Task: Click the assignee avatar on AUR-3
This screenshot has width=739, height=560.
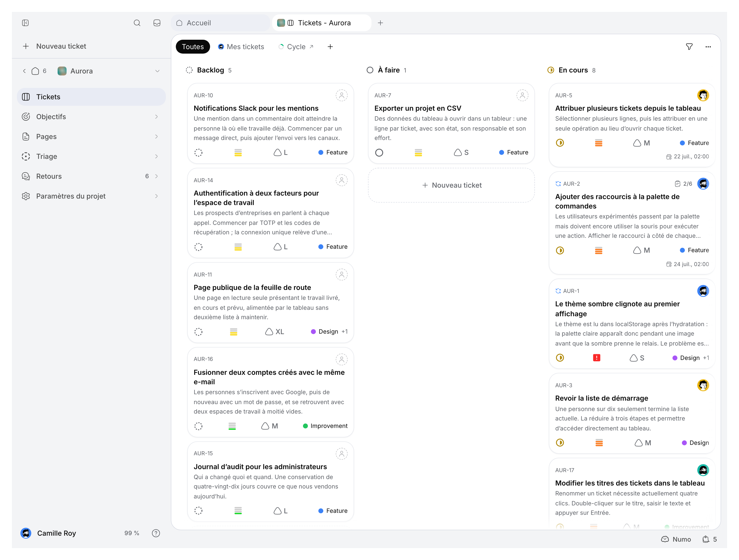Action: tap(703, 385)
